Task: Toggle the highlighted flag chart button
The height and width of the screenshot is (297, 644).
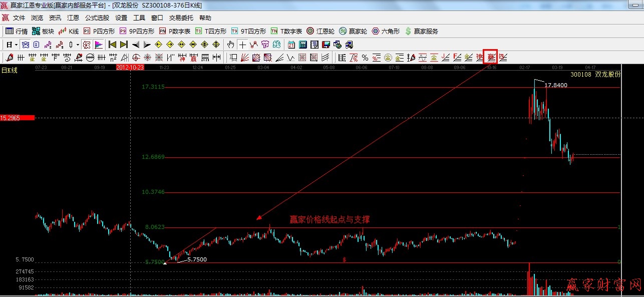Action: pyautogui.click(x=99, y=45)
